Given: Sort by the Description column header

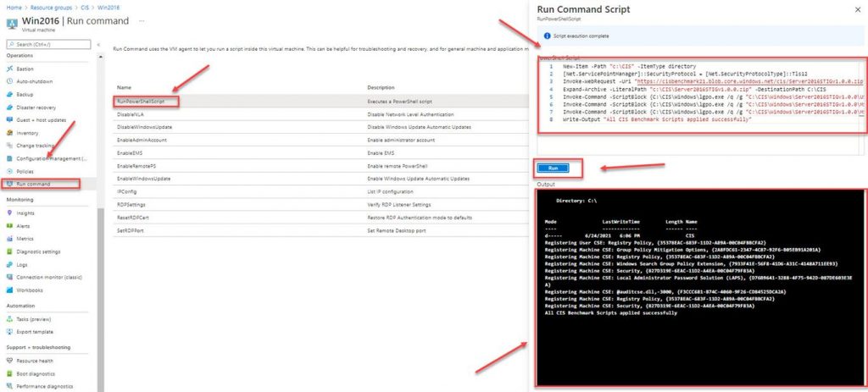Looking at the screenshot, I should click(381, 87).
